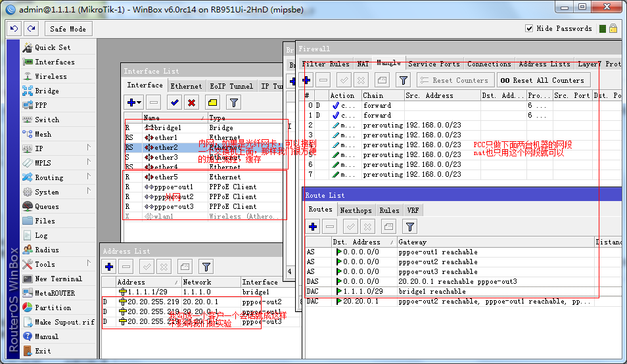This screenshot has width=627, height=364.
Task: Open Quick Set from sidebar
Action: point(53,47)
